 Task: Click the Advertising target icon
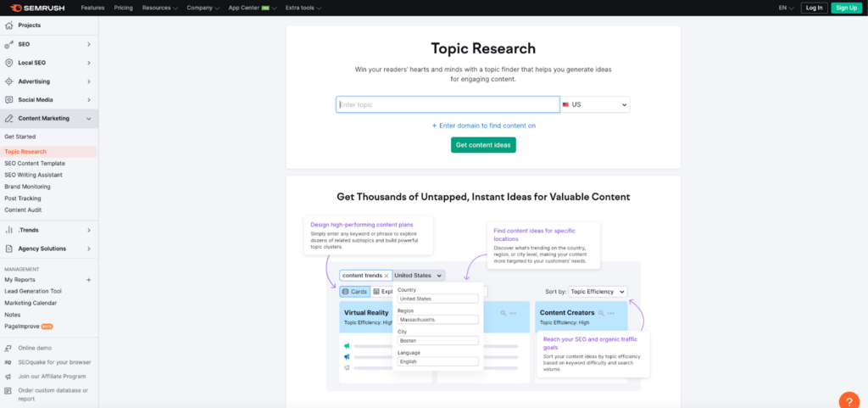[x=8, y=81]
